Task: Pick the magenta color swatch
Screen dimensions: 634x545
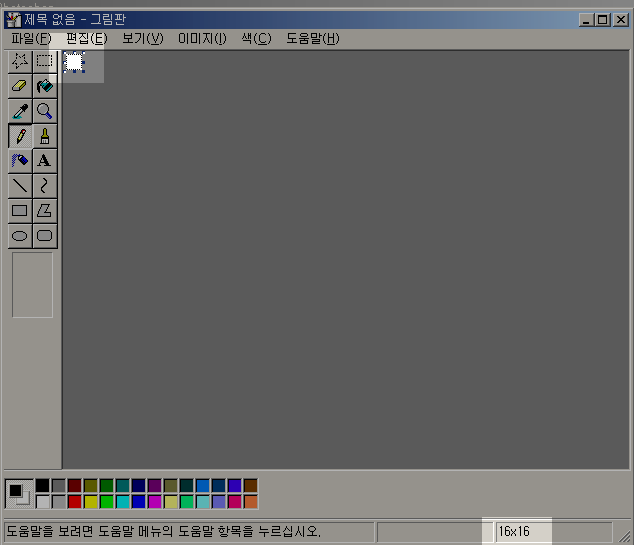Action: pyautogui.click(x=154, y=502)
